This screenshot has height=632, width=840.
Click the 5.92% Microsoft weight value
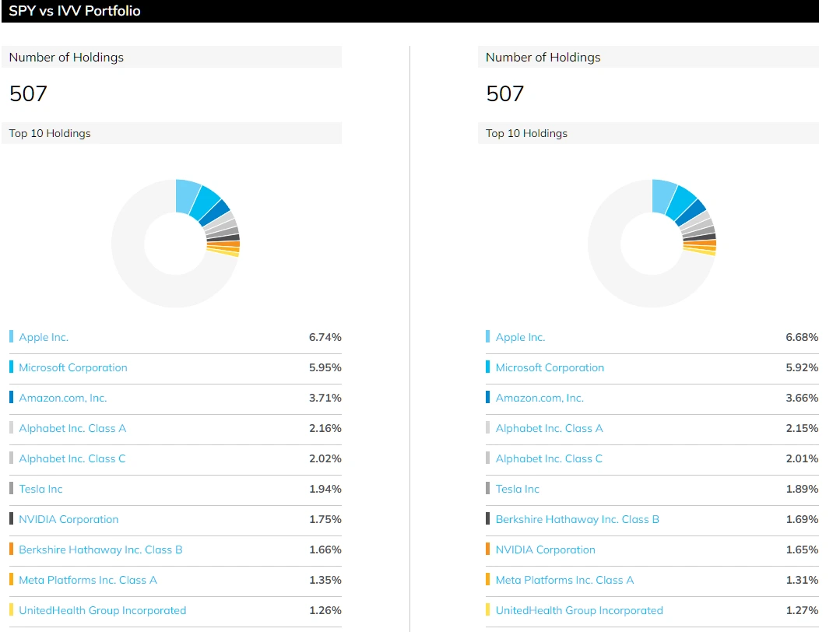tap(802, 367)
